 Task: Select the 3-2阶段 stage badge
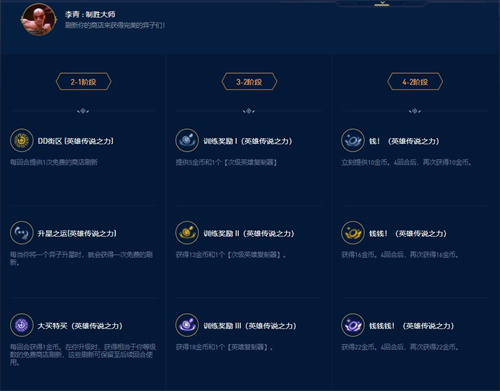[249, 82]
